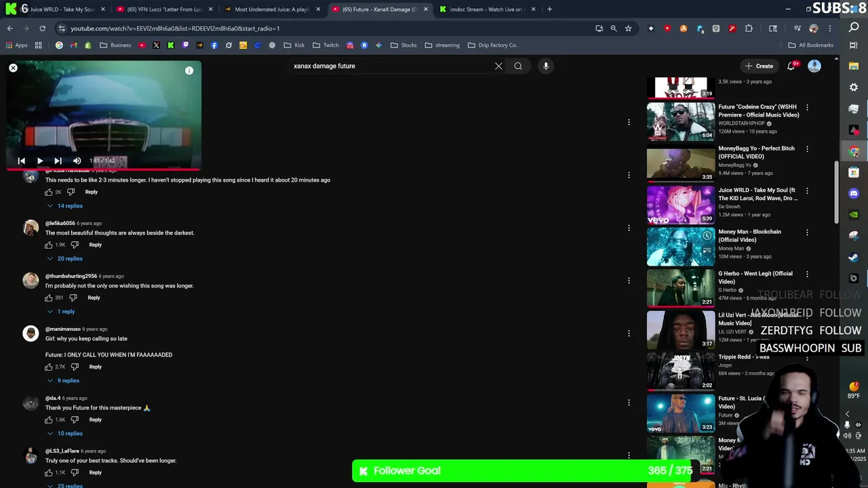Expand 14 replies thread
The height and width of the screenshot is (488, 868).
[65, 205]
